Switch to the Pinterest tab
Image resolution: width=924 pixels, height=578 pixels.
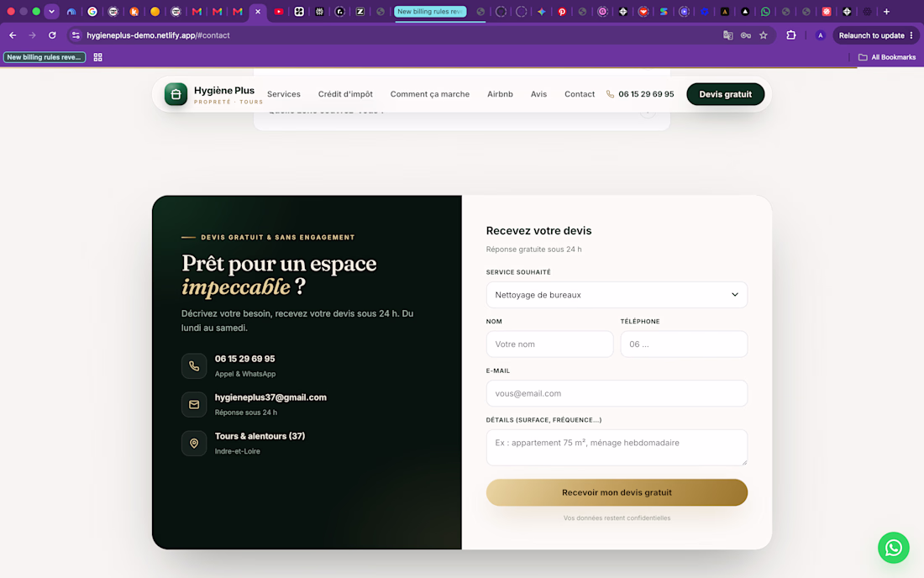click(x=562, y=11)
